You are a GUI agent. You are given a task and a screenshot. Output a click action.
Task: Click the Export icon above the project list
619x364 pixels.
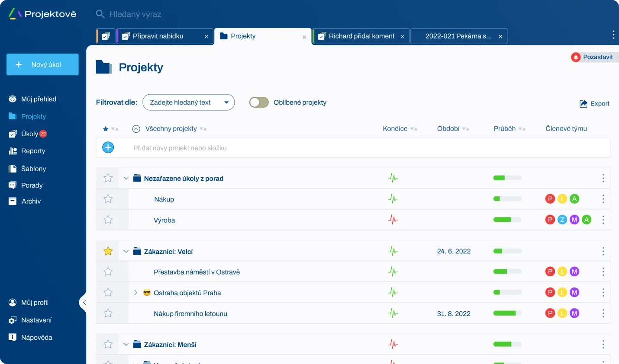click(x=582, y=103)
